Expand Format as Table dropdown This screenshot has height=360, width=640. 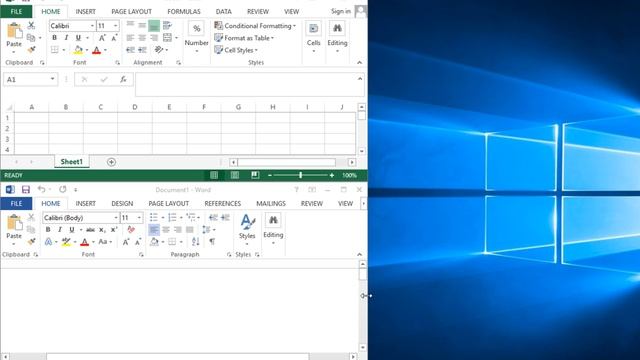pos(272,38)
